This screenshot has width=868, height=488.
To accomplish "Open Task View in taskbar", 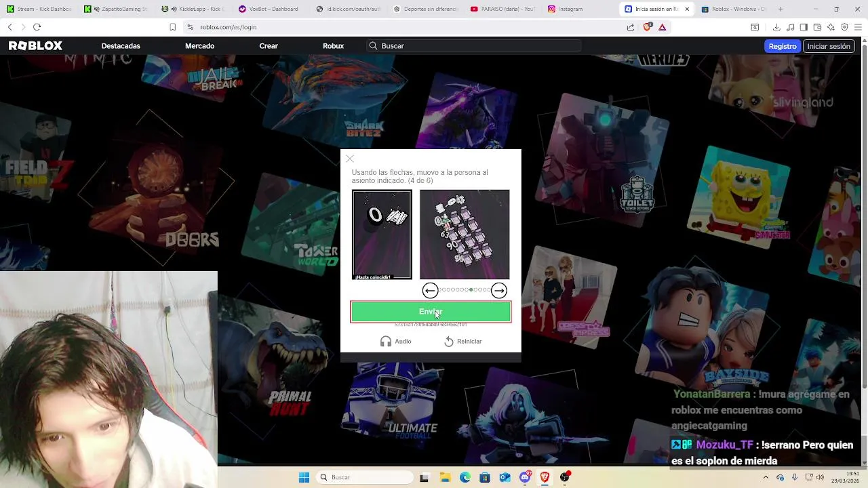I will tap(424, 477).
